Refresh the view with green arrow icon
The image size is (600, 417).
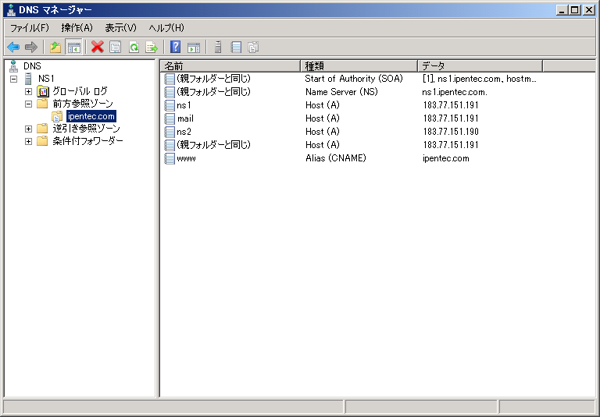pos(134,47)
